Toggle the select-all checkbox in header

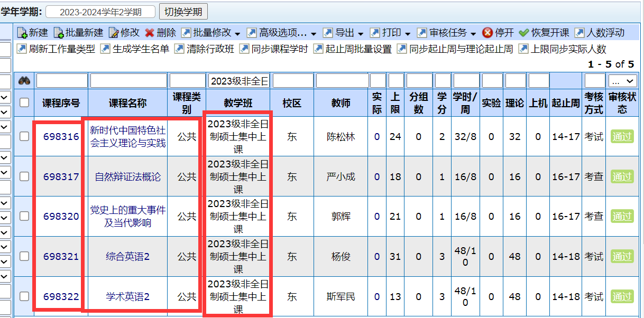coord(24,103)
